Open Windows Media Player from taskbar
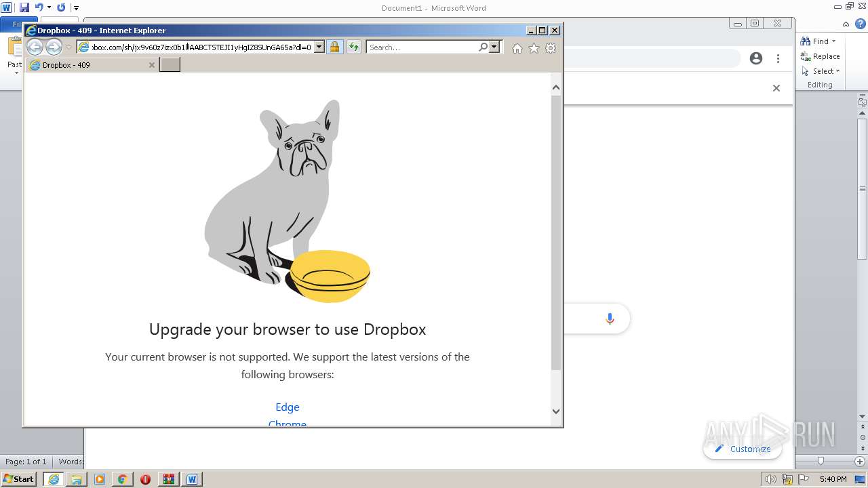The width and height of the screenshot is (868, 488). (100, 479)
